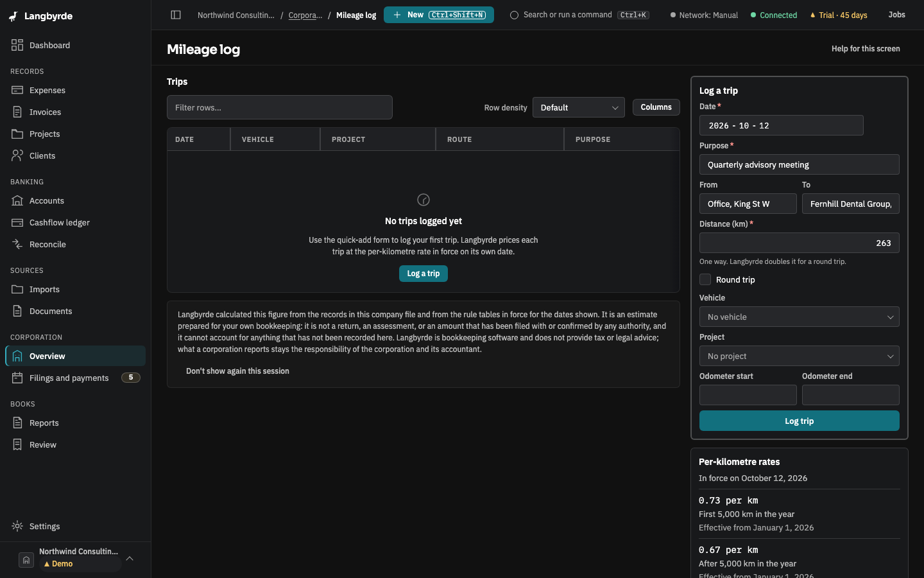Open the Vehicle dropdown
924x578 pixels.
tap(800, 317)
